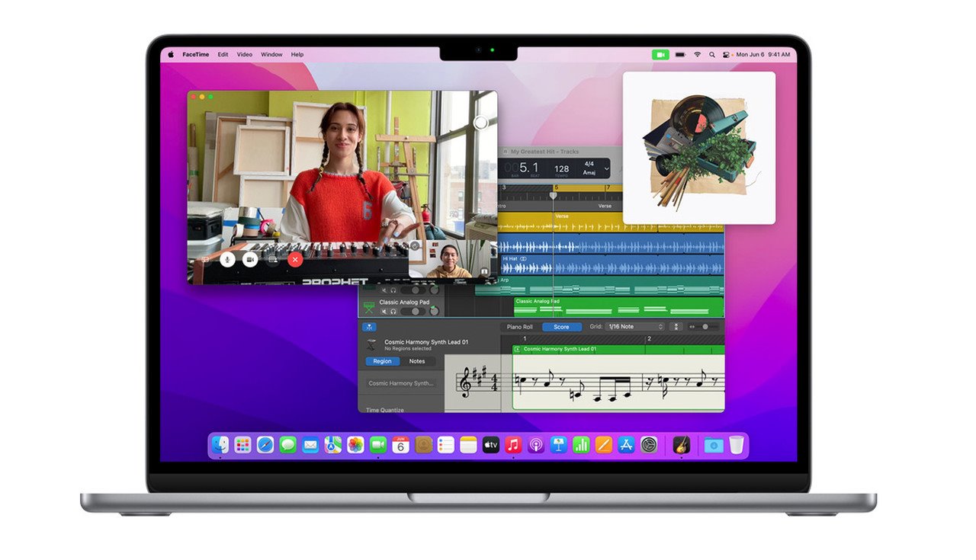The height and width of the screenshot is (560, 976).
Task: Open Numbers from the Dock
Action: [581, 445]
